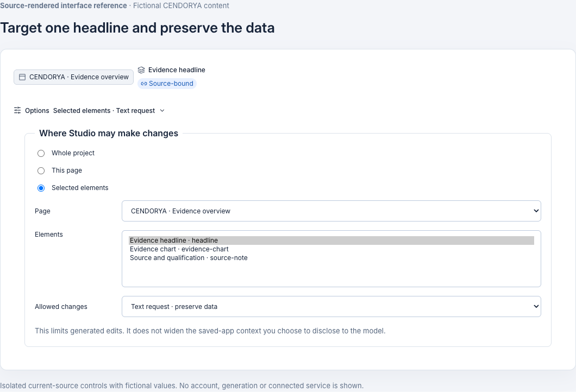Click the link icon in Source-bound badge
The image size is (576, 392).
144,84
